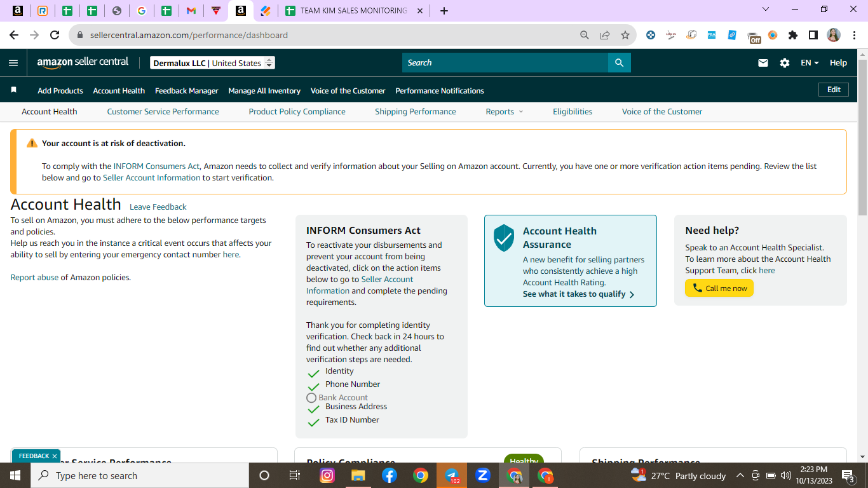
Task: Open the Dermalux LLC marketplace selector
Action: [213, 63]
